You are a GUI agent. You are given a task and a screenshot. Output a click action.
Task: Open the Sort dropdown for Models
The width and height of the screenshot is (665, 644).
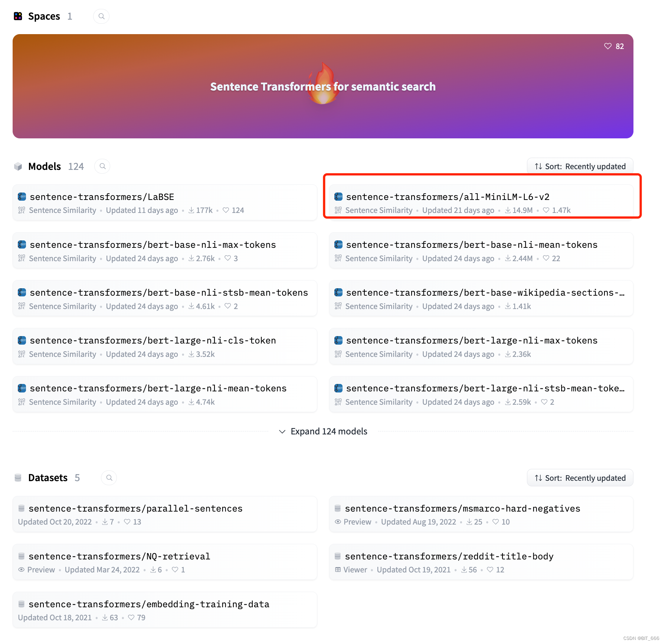580,166
